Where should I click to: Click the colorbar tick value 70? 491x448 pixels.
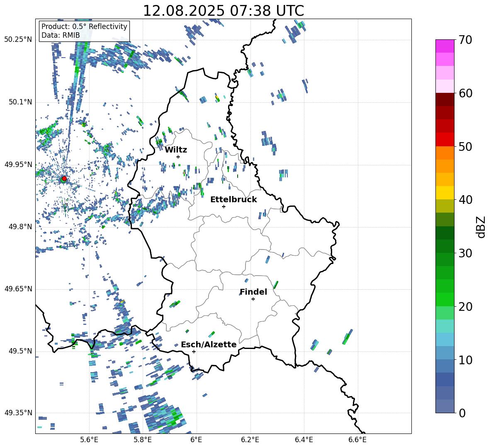465,40
